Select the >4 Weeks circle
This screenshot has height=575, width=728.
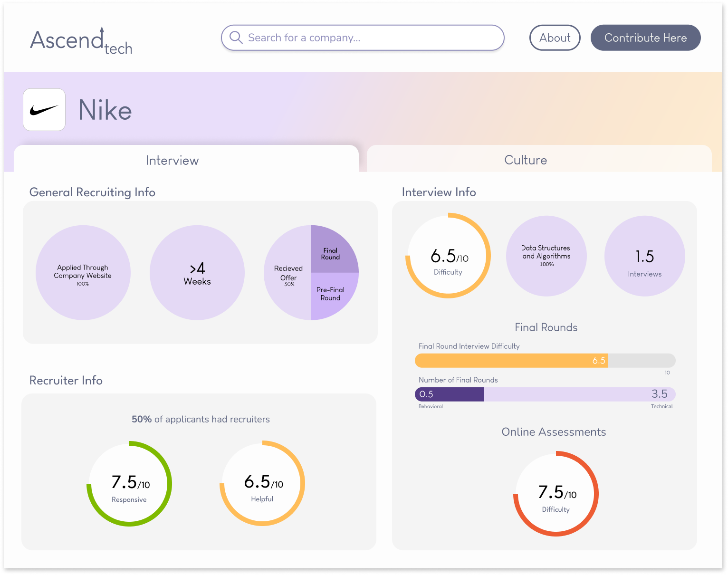(x=197, y=272)
